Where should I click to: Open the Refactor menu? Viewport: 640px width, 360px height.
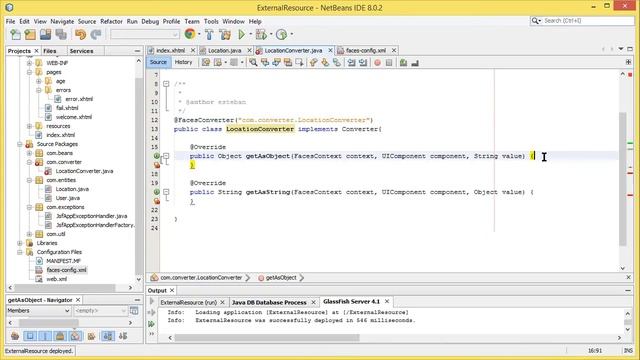(111, 21)
